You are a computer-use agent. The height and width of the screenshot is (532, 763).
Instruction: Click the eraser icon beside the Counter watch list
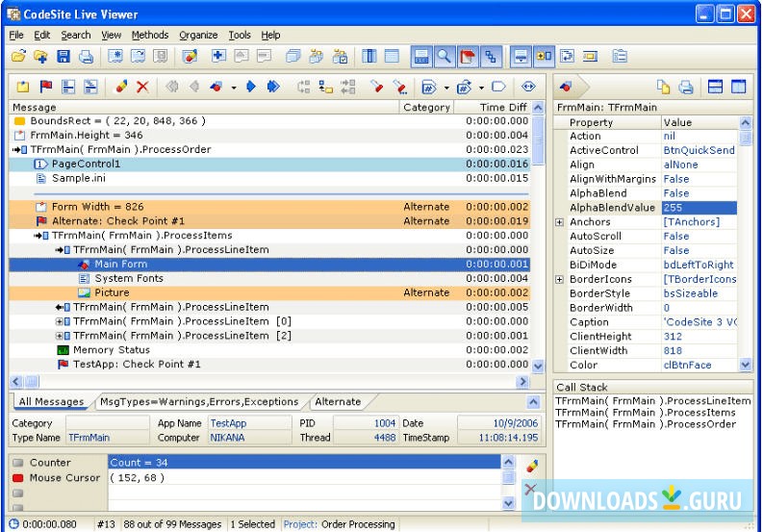point(532,466)
